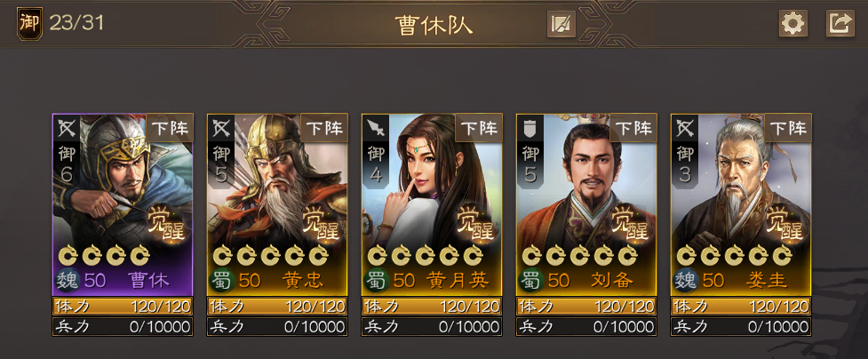Click the share arrow icon
The height and width of the screenshot is (359, 868).
(840, 23)
